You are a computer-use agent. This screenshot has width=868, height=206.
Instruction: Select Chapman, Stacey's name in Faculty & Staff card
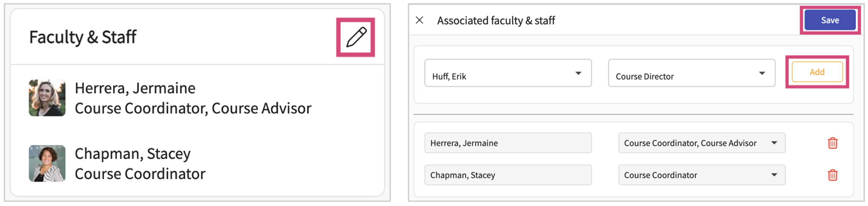133,154
